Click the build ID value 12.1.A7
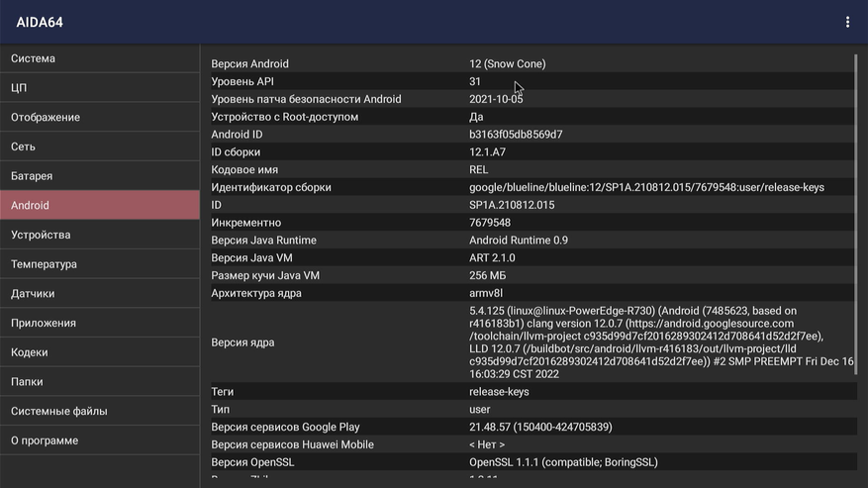Screen dimensions: 868x488 (487, 152)
